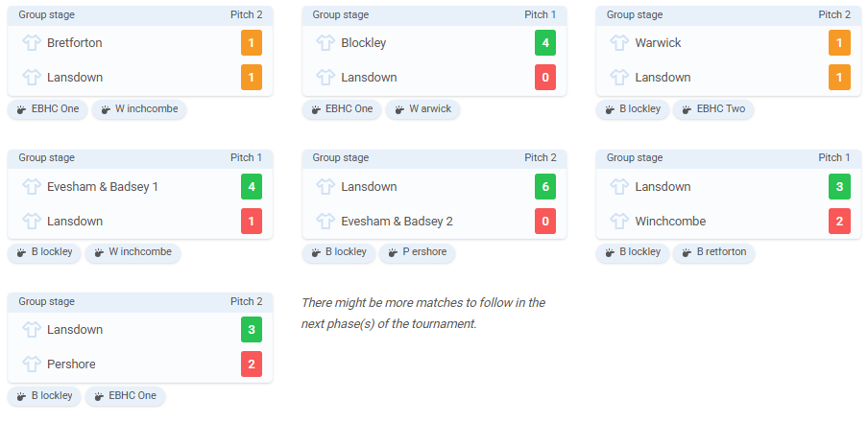Open the Bretforton team name link
The height and width of the screenshot is (423, 868).
pos(74,42)
